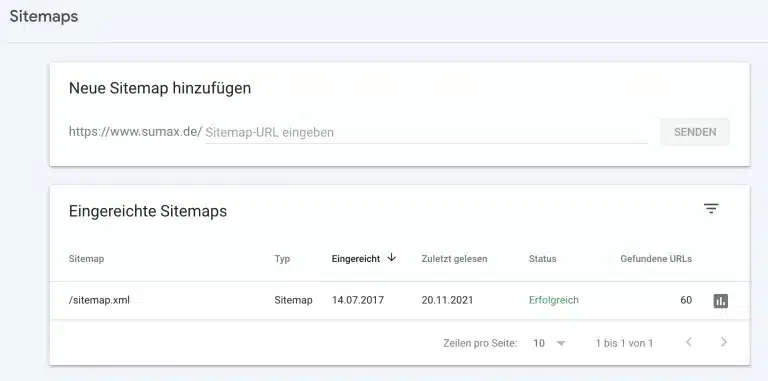Click the https://www.sumax.de/ prefix text
768x381 pixels.
pos(135,132)
